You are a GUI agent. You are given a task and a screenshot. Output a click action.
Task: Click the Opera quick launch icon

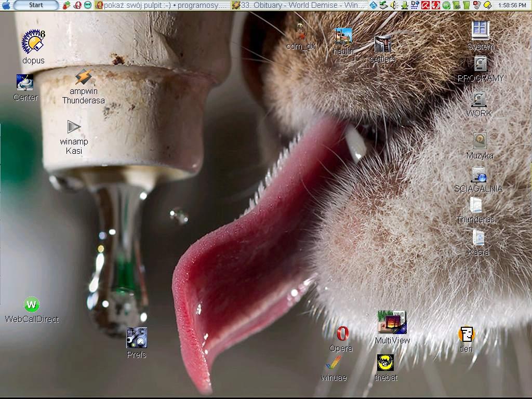tap(77, 5)
